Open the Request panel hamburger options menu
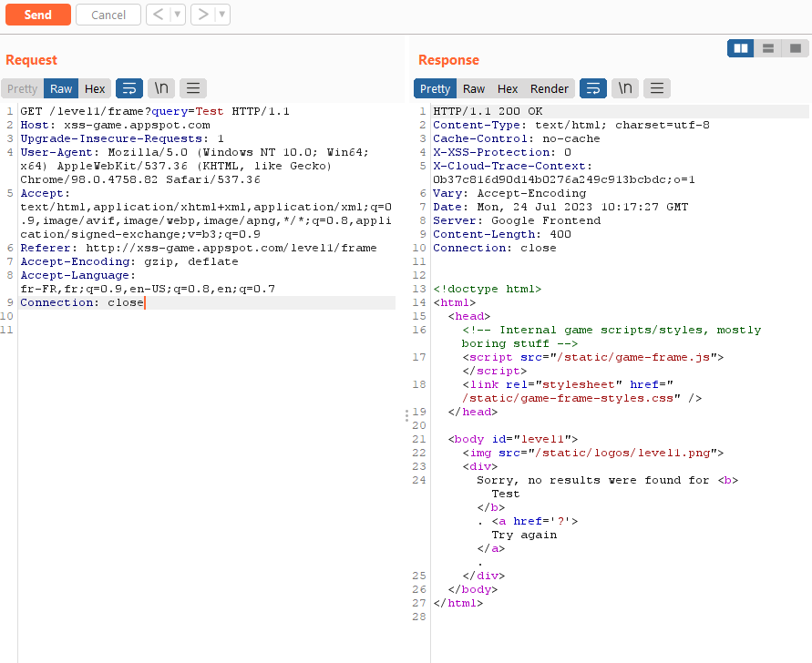 (192, 88)
